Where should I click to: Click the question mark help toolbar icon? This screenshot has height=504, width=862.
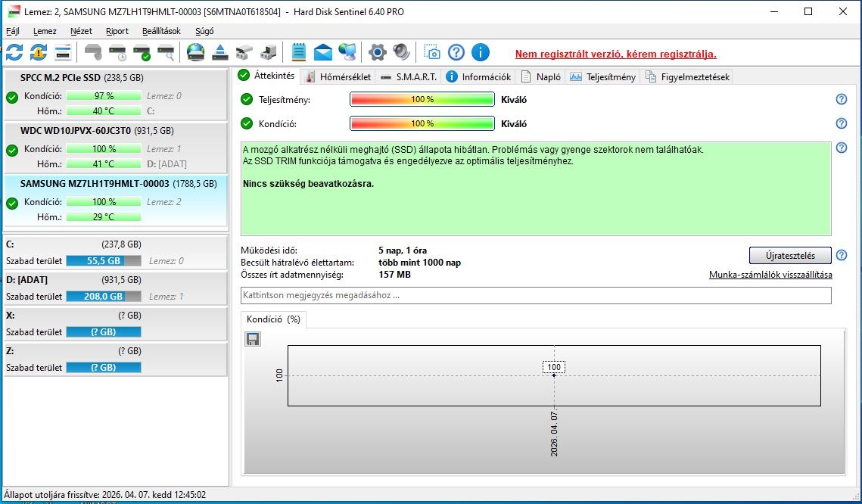pyautogui.click(x=456, y=53)
